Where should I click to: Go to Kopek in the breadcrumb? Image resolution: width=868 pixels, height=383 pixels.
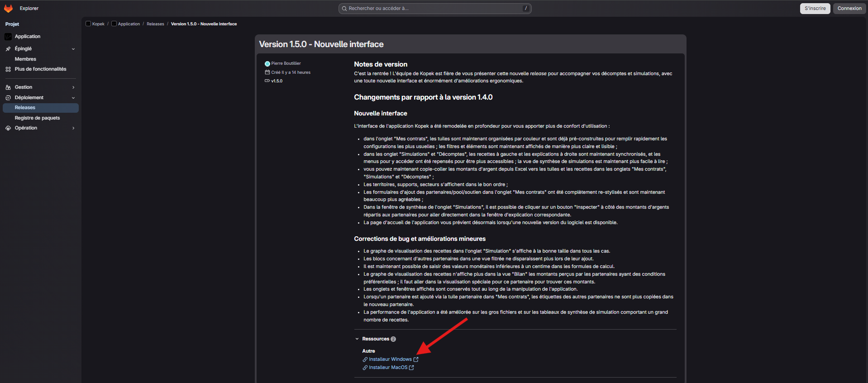tap(98, 24)
